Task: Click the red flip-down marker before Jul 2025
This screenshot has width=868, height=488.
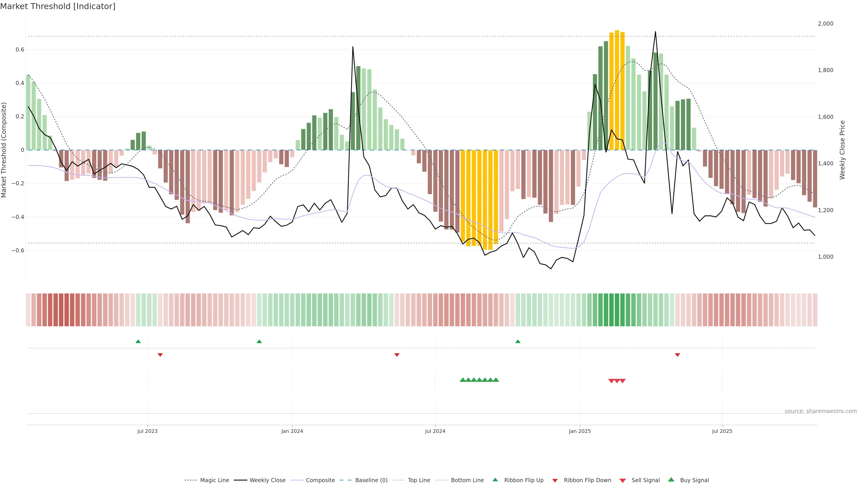Action: click(x=677, y=355)
